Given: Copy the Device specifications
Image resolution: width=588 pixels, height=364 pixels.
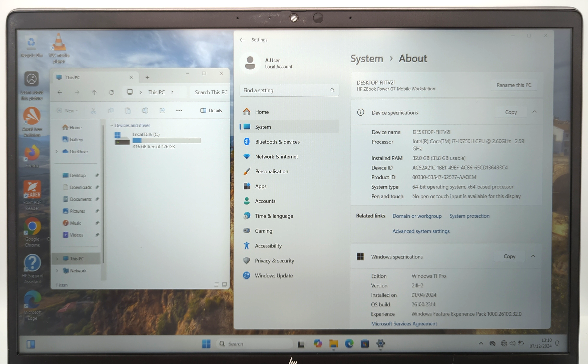Looking at the screenshot, I should coord(511,112).
